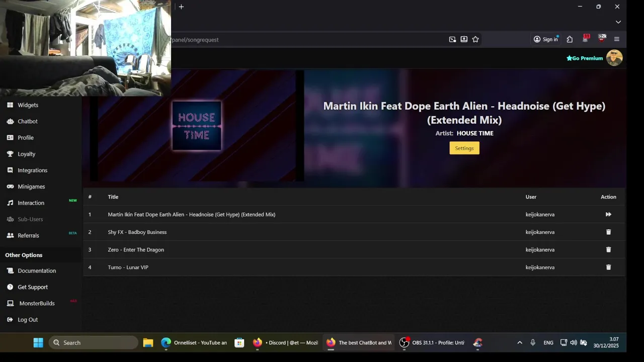Select Zero - Enter The Dragon title

tap(136, 250)
